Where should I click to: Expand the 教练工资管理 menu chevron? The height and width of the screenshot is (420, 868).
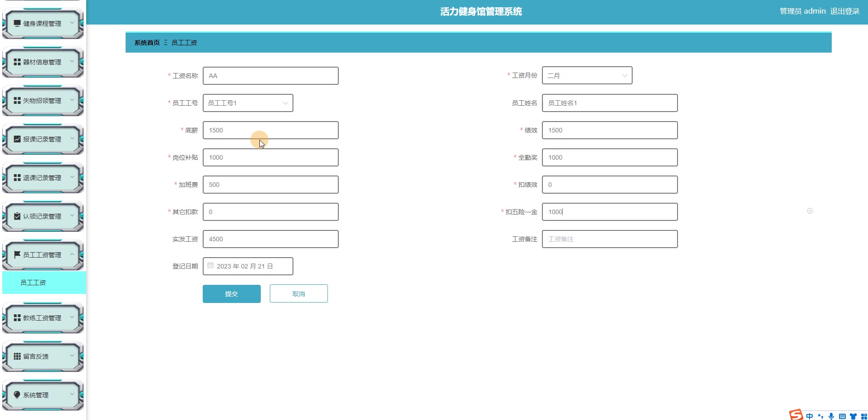[72, 317]
